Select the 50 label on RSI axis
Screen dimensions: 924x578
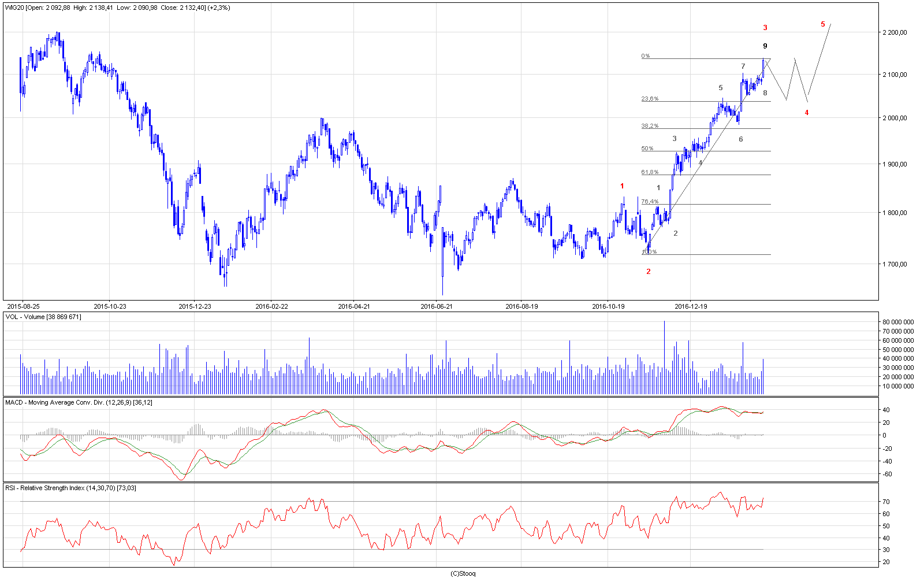pos(886,526)
